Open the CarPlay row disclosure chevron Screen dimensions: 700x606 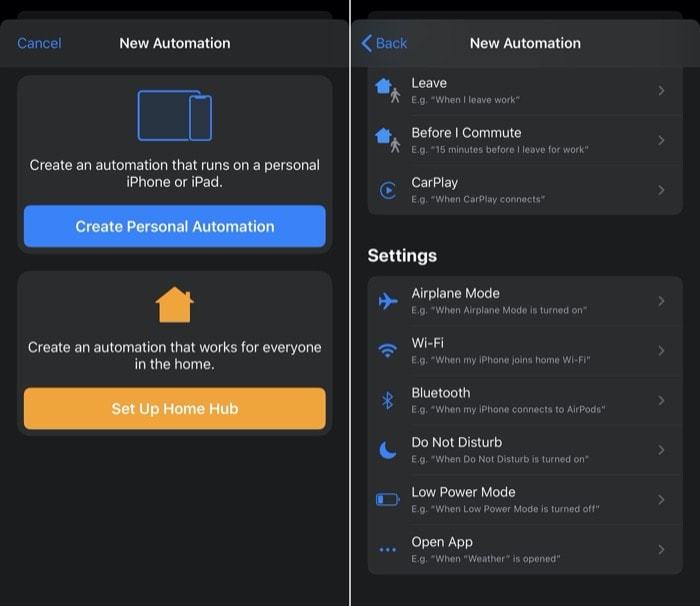661,190
